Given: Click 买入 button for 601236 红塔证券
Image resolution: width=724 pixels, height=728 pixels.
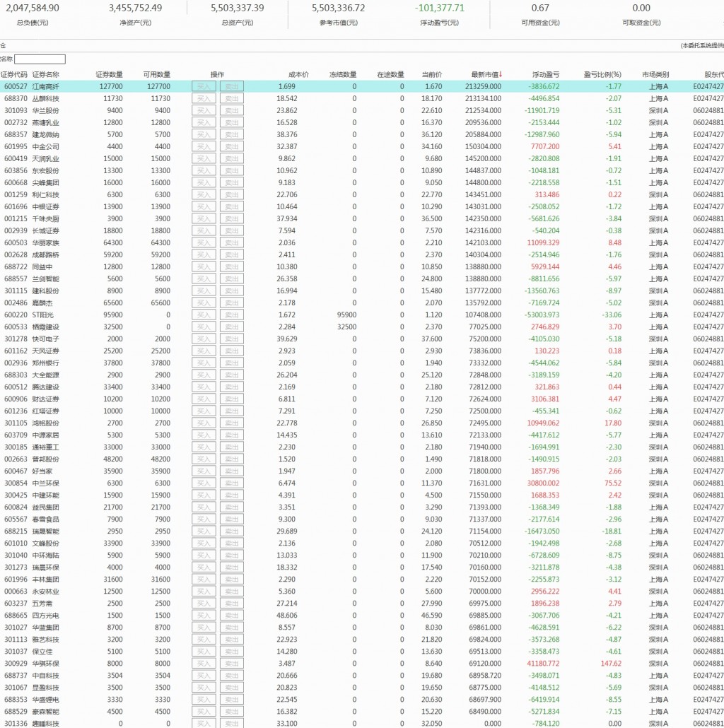Looking at the screenshot, I should point(204,411).
